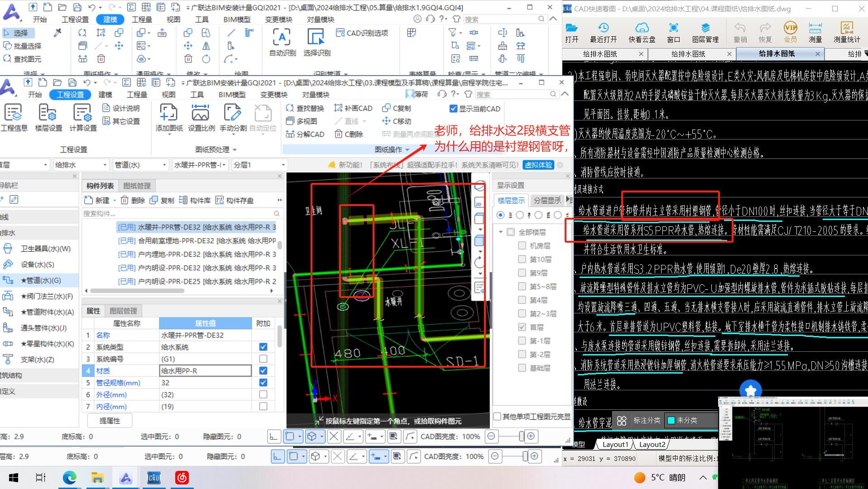Click 新建 in component list toolbar
868x489 pixels.
click(x=97, y=200)
